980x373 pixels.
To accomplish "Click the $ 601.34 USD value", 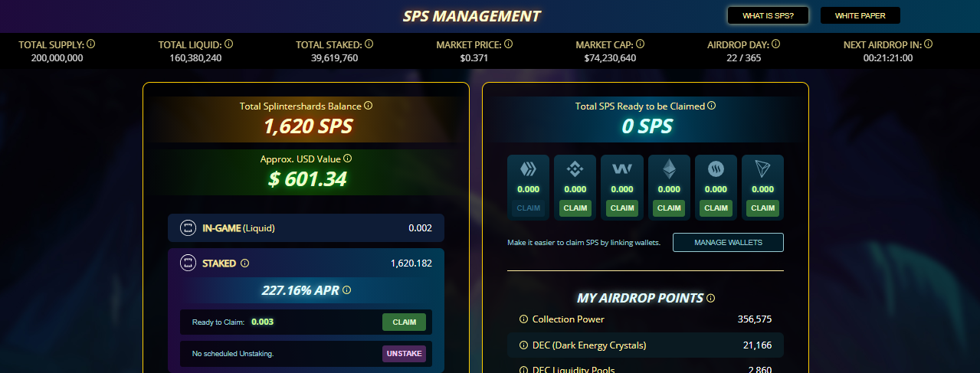I will (x=308, y=179).
